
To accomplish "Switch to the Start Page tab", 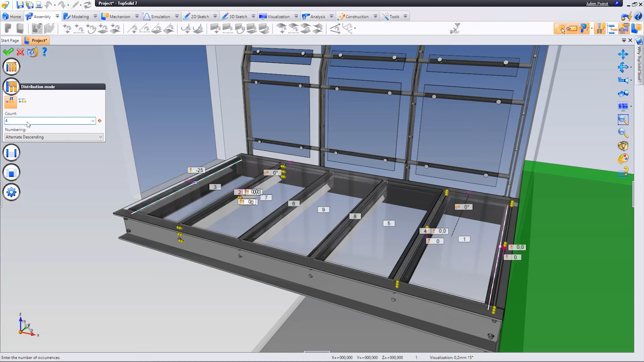I will pyautogui.click(x=10, y=41).
